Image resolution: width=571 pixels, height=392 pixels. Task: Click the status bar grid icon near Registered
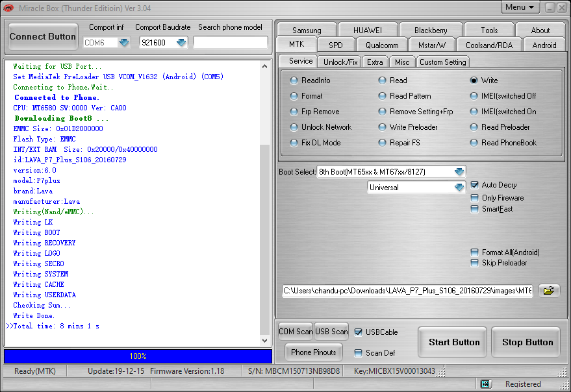[485, 384]
